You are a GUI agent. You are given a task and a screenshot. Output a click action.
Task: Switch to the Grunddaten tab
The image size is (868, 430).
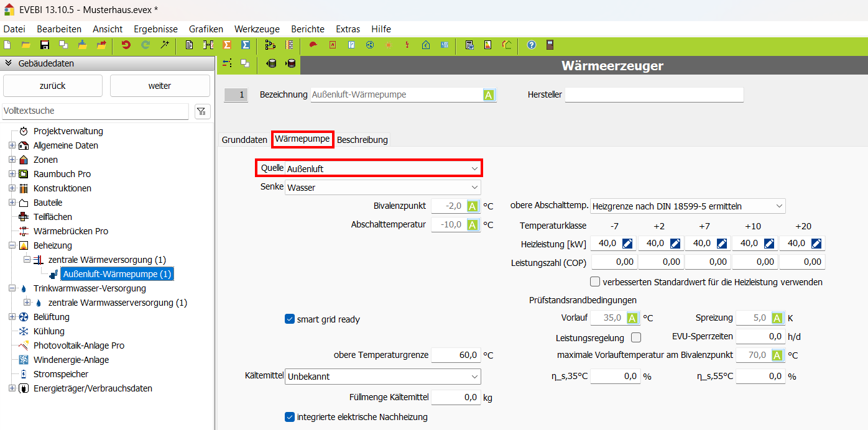coord(244,140)
